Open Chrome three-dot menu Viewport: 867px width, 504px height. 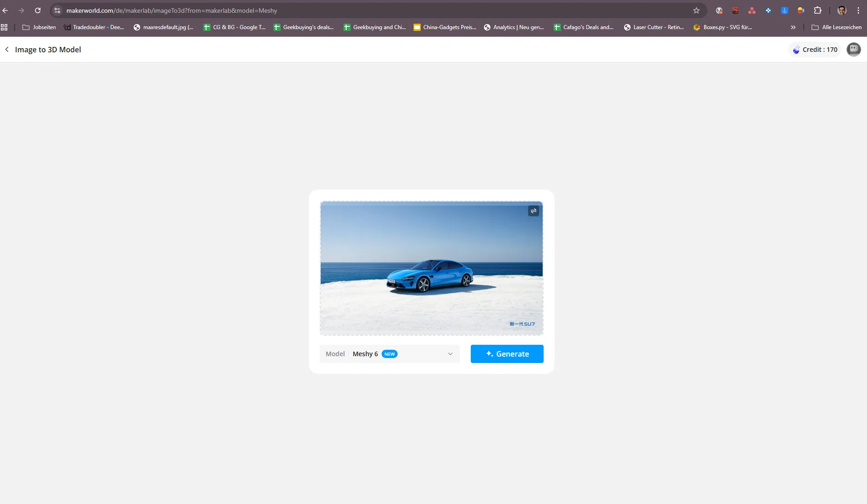coord(858,10)
